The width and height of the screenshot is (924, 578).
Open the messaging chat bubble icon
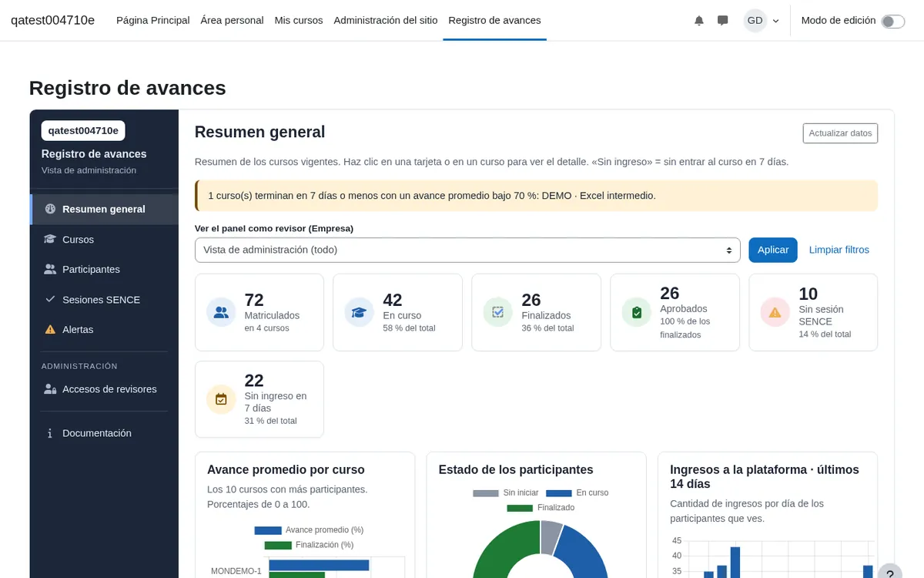722,21
